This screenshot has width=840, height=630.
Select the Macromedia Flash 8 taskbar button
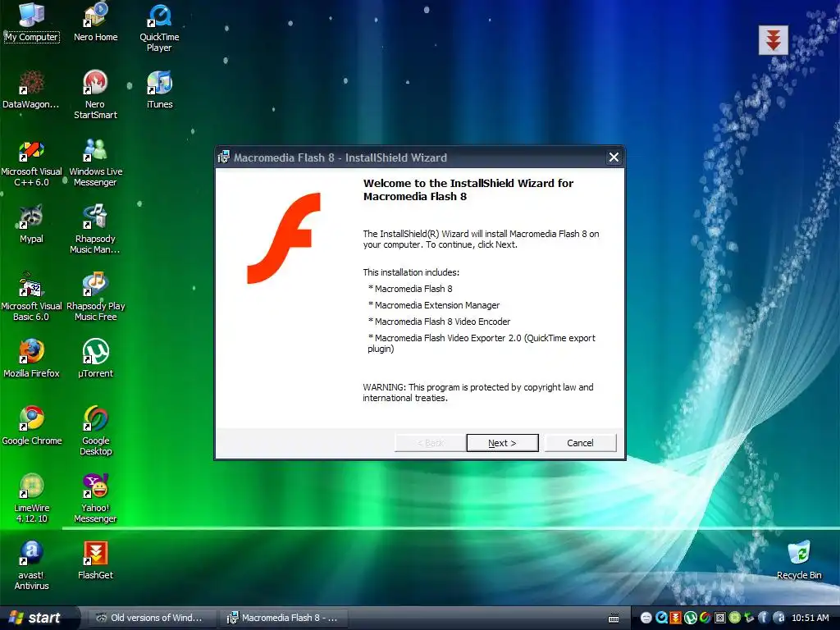pos(283,618)
